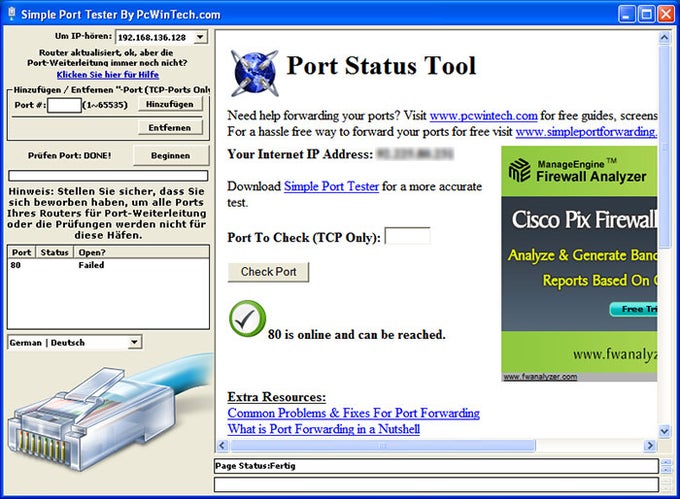Close the Simple Port Tester window
Viewport: 680px width, 499px height.
tap(666, 14)
